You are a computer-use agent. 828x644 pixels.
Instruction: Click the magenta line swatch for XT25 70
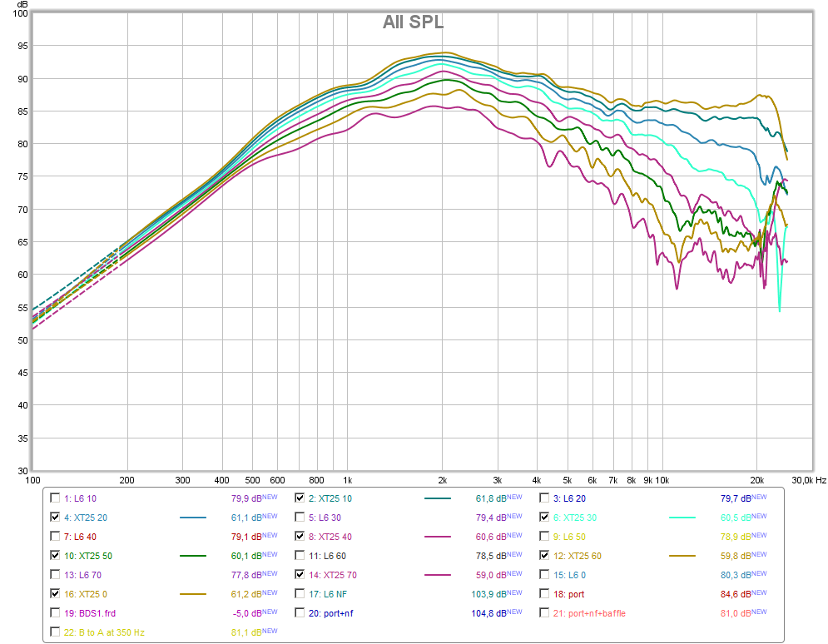[x=438, y=575]
